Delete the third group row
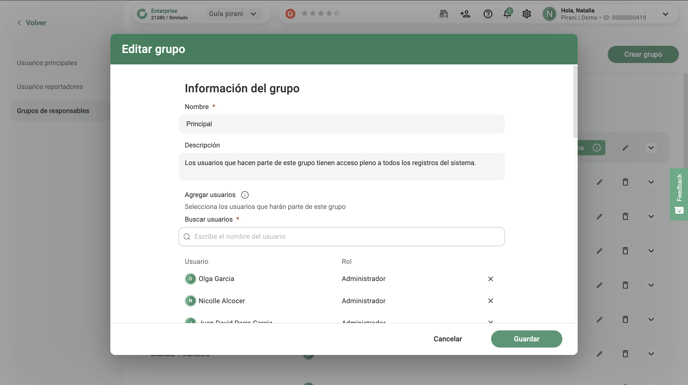 tap(625, 216)
